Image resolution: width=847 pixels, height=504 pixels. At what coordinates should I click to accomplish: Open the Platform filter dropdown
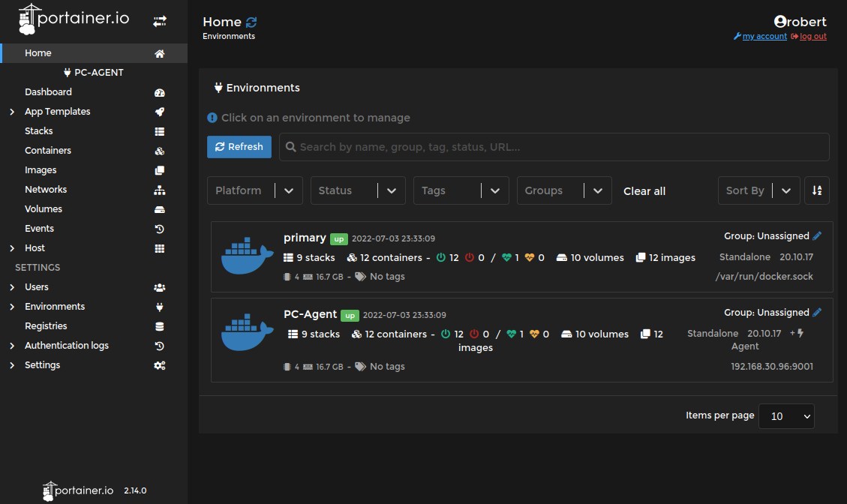coord(255,190)
